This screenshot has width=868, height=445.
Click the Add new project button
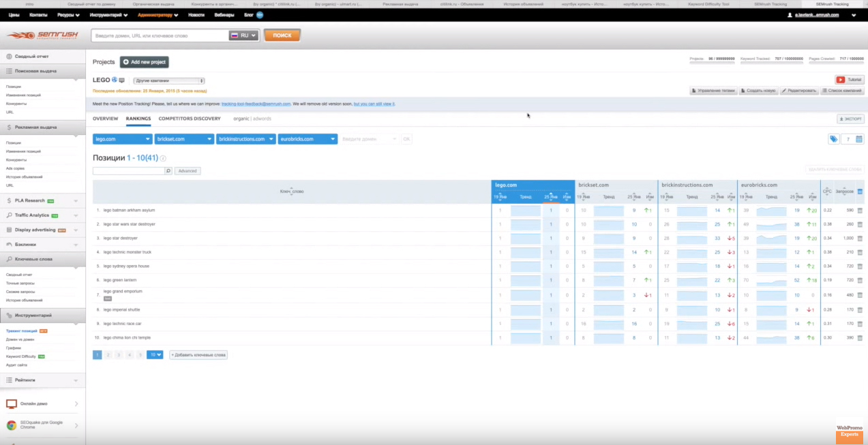(x=144, y=62)
